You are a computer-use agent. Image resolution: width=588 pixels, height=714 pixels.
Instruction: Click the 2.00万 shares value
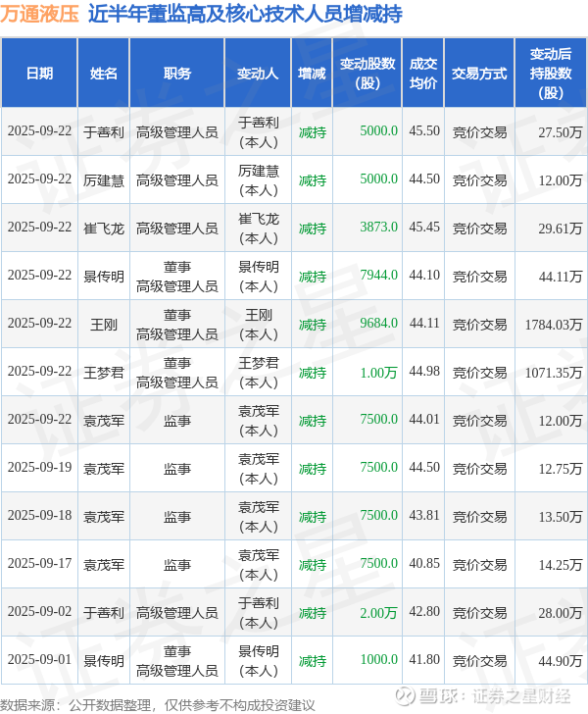(378, 613)
